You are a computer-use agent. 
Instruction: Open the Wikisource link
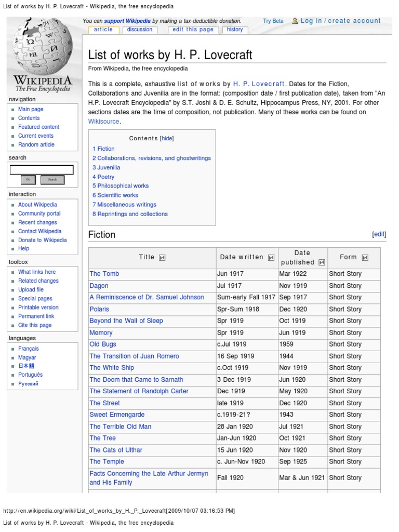103,122
